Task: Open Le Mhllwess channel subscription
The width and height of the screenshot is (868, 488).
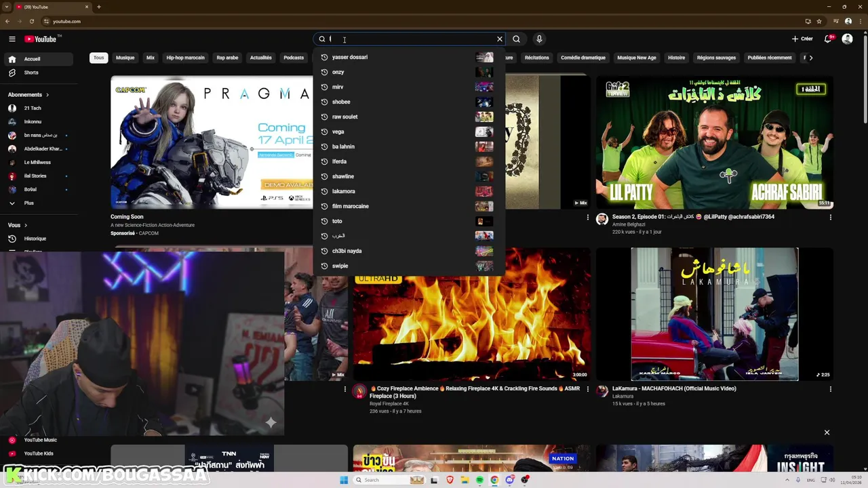Action: pos(37,163)
